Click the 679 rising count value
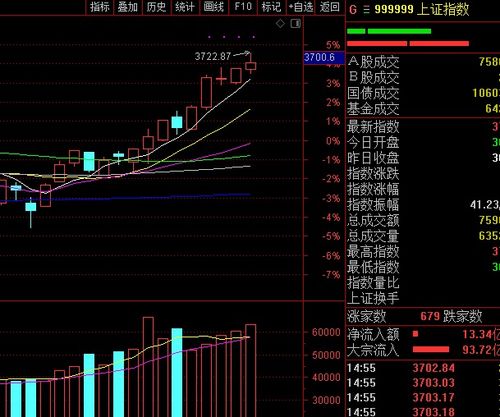 coord(430,316)
